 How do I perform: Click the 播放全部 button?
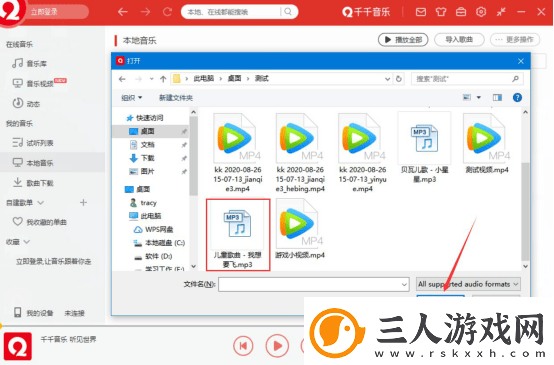click(x=403, y=40)
